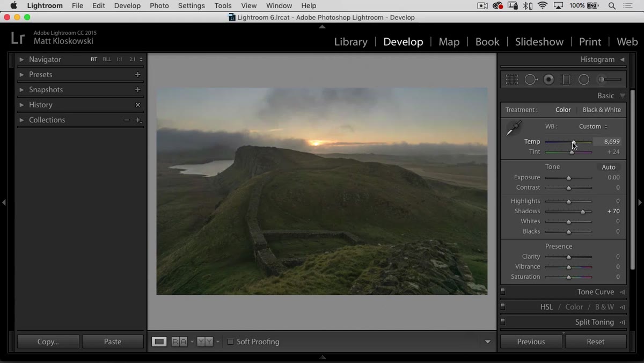Toggle the Split Toning panel switch
644x363 pixels.
(503, 322)
